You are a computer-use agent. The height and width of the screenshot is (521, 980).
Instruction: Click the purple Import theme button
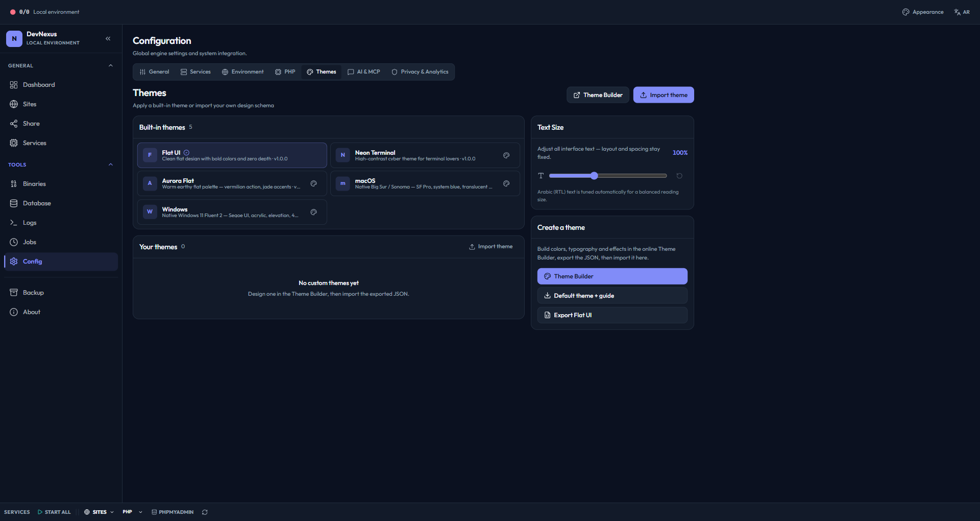coord(664,95)
